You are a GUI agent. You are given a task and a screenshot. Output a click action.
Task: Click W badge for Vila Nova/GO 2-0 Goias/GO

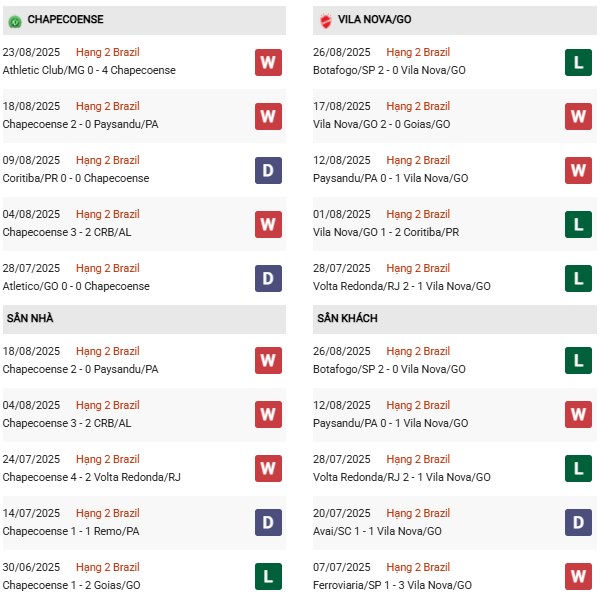(x=578, y=116)
